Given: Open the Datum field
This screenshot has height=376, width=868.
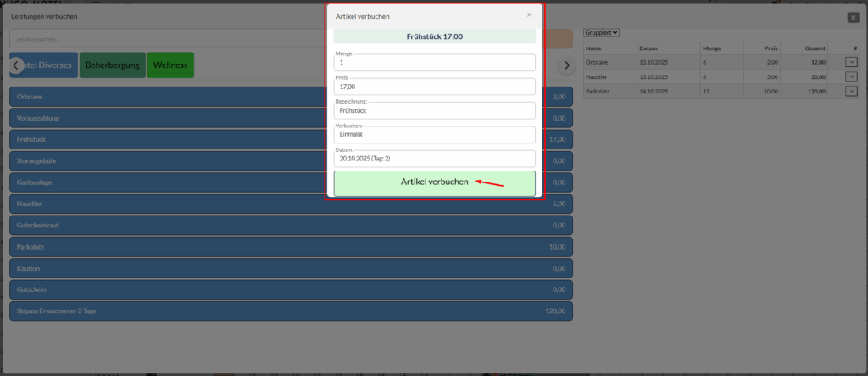Looking at the screenshot, I should (x=434, y=159).
